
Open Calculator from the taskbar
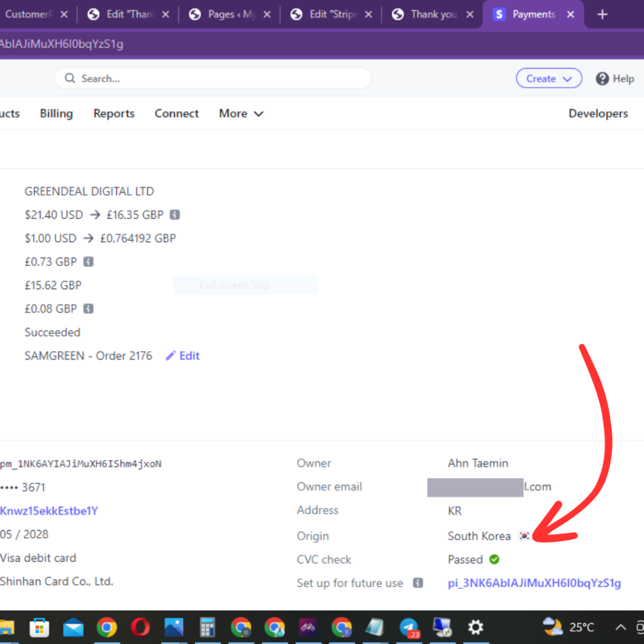(208, 627)
